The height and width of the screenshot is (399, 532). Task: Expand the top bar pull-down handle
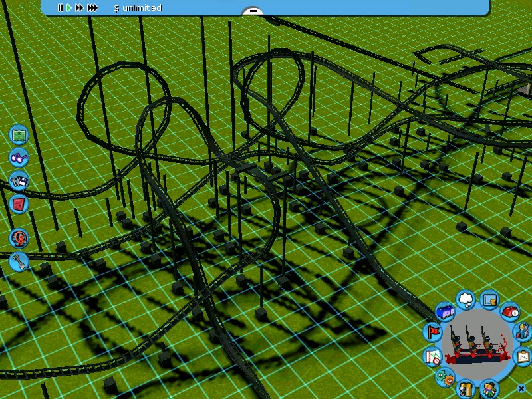pyautogui.click(x=253, y=11)
